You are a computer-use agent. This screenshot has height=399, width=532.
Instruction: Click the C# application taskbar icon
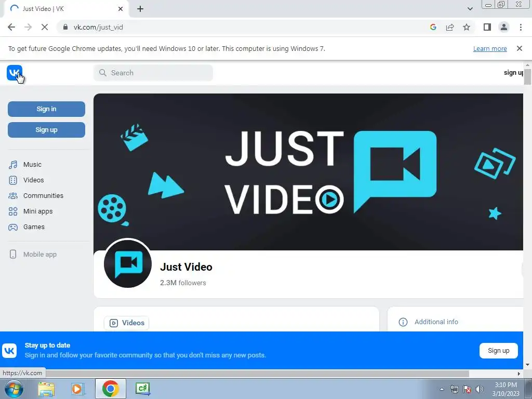(143, 389)
